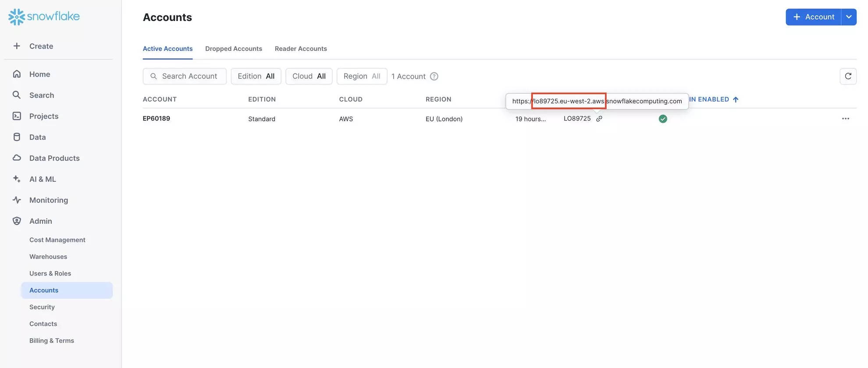The width and height of the screenshot is (868, 368).
Task: Select the EP60189 account name
Action: (157, 118)
